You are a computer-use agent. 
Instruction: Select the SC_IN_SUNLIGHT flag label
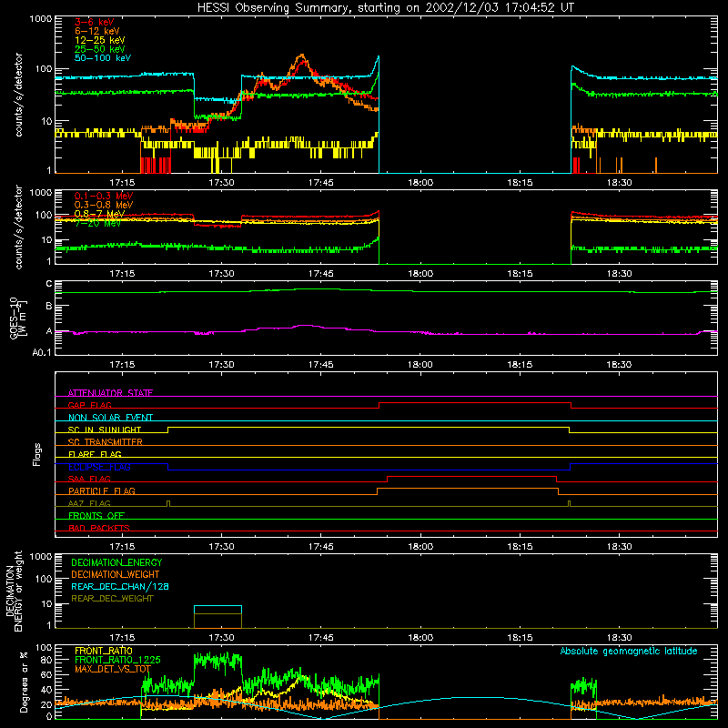tap(105, 430)
